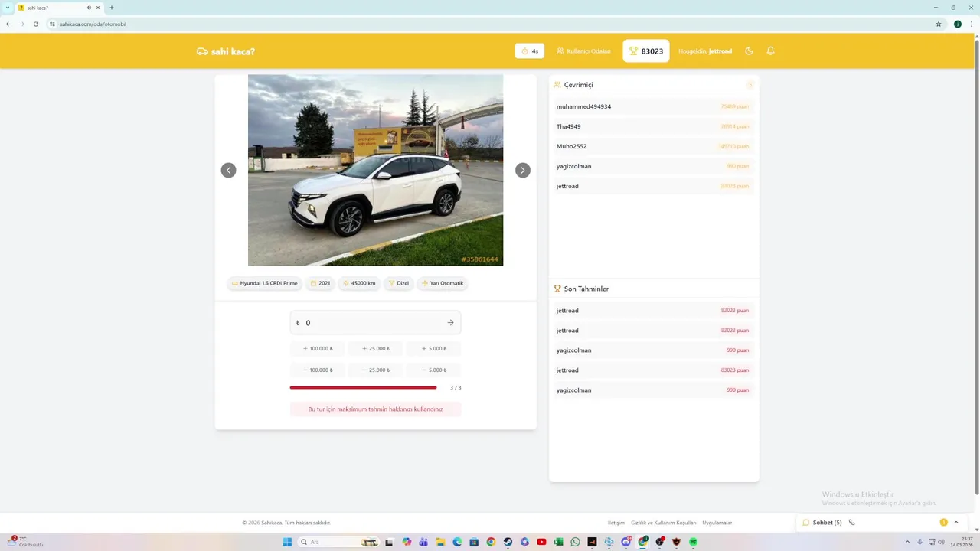Screen dimensions: 980x551
Task: Open Steam from the taskbar
Action: pos(508,542)
